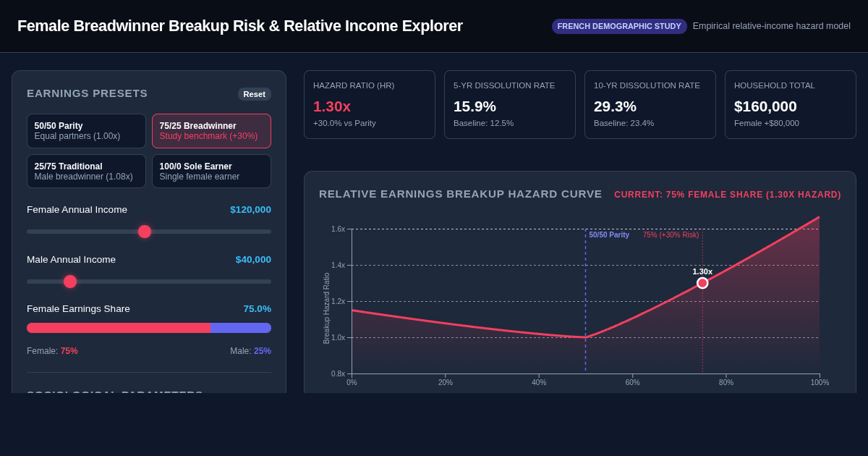Image resolution: width=868 pixels, height=456 pixels.
Task: Click the Male Annual Income slider handle
Action: (70, 282)
